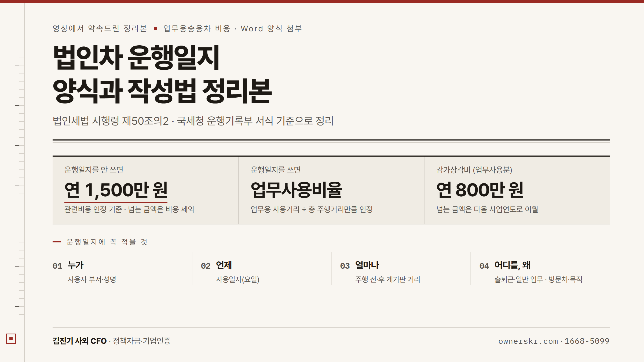The width and height of the screenshot is (644, 362).
Task: Click the headline line '양식과 작성법 정리본'
Action: pos(162,91)
